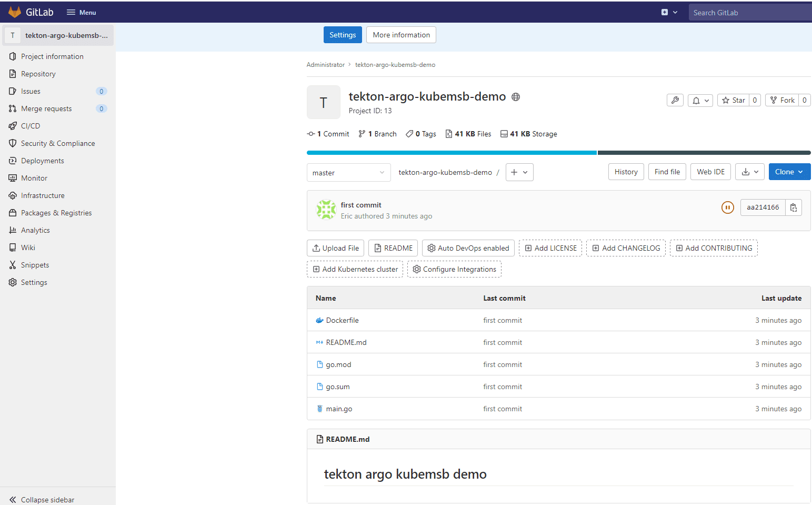
Task: Click the public visibility globe icon
Action: [x=516, y=97]
